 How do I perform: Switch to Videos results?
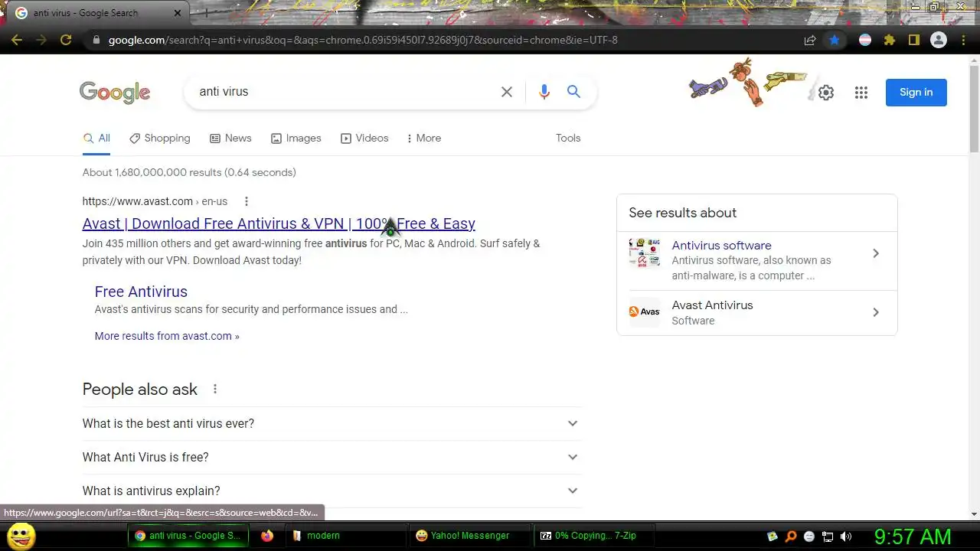(x=364, y=139)
